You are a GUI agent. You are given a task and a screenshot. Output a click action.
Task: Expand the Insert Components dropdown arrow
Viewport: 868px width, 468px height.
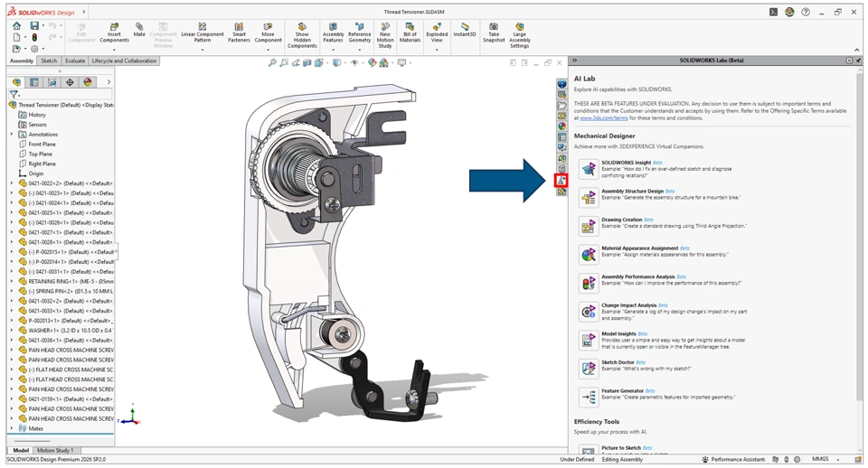(x=114, y=50)
